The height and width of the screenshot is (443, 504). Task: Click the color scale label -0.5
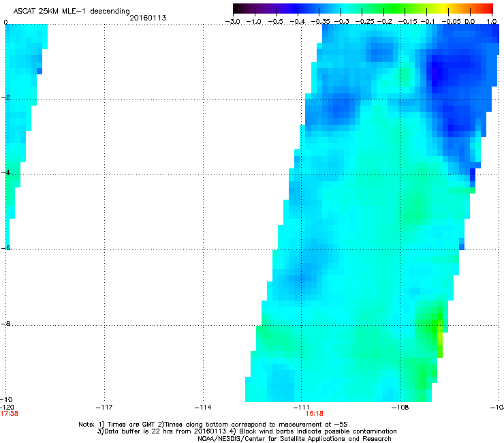pyautogui.click(x=275, y=22)
